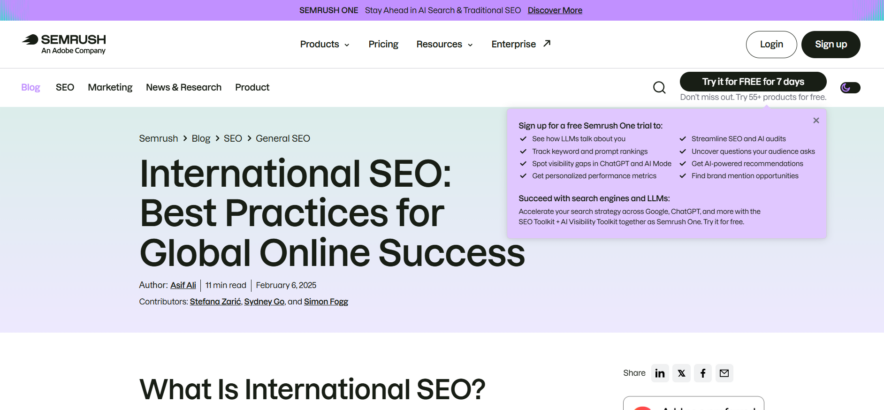
Task: Share the article by email
Action: coord(724,373)
